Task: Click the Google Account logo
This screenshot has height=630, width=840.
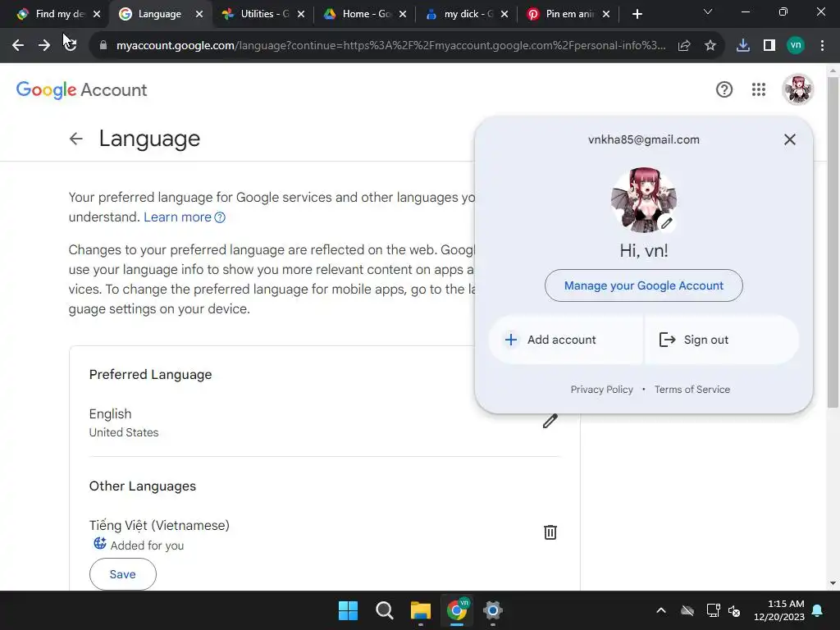Action: (81, 90)
